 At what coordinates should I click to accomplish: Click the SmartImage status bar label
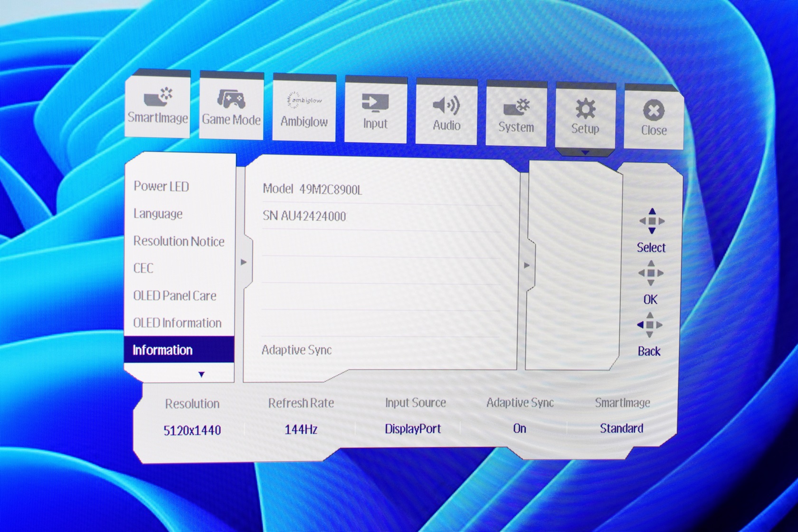coord(622,403)
